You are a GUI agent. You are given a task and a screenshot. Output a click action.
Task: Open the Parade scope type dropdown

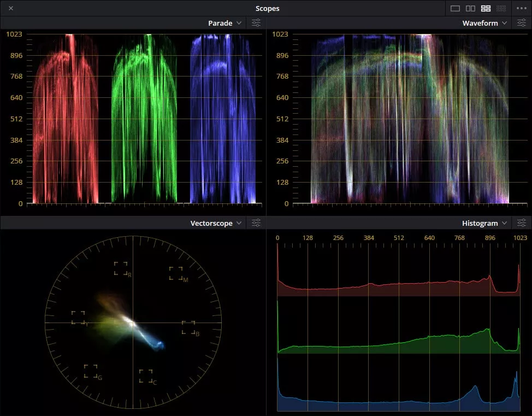tap(239, 22)
